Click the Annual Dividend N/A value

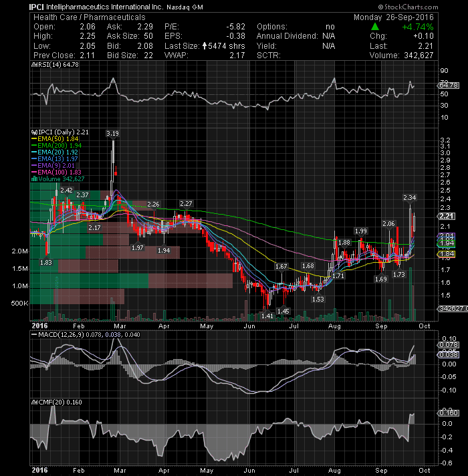coord(329,36)
